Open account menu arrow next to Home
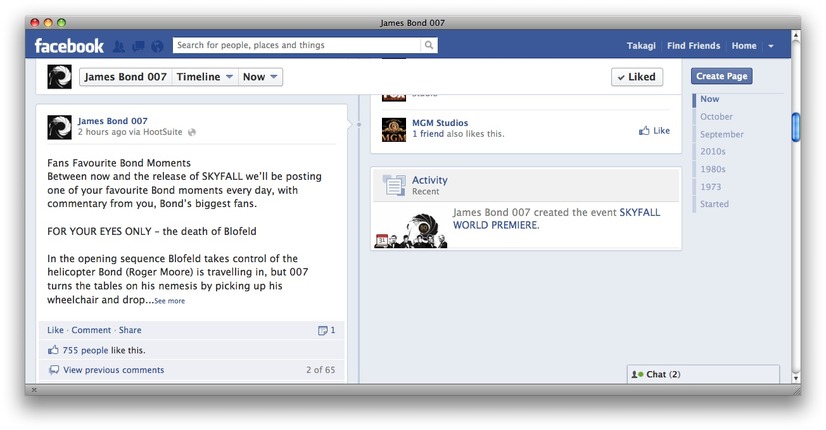The height and width of the screenshot is (430, 826). tap(771, 46)
